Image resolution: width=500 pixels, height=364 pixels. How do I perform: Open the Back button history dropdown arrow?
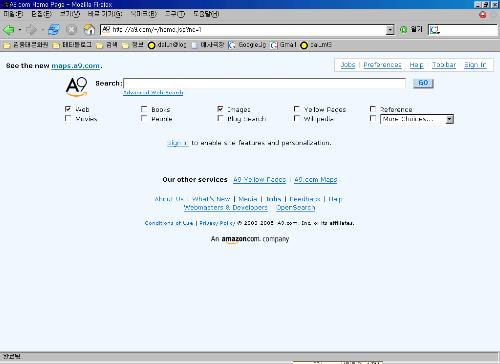pyautogui.click(x=20, y=30)
